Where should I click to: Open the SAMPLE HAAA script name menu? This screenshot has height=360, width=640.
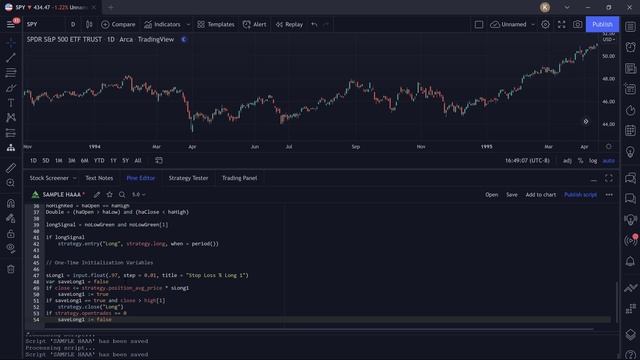click(61, 195)
